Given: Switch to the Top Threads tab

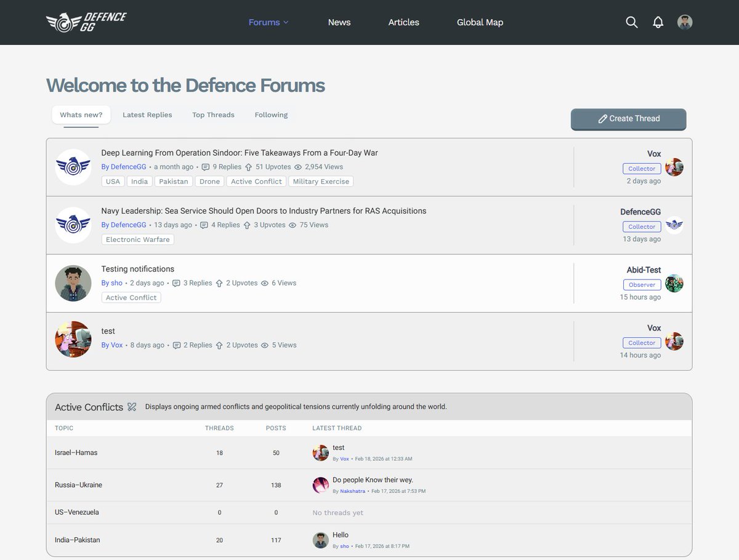Looking at the screenshot, I should tap(213, 114).
